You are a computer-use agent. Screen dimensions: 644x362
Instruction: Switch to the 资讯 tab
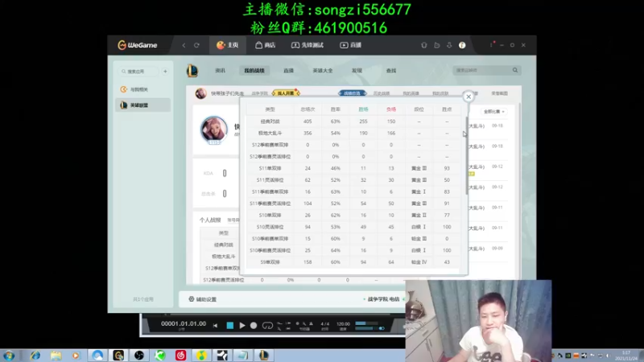point(220,71)
